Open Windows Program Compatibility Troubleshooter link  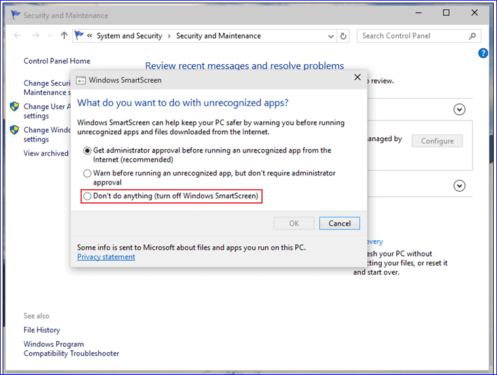click(x=71, y=349)
